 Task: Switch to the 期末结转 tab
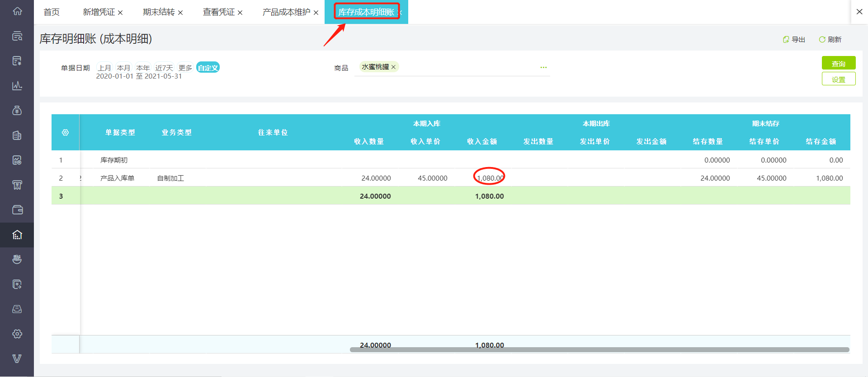(159, 12)
